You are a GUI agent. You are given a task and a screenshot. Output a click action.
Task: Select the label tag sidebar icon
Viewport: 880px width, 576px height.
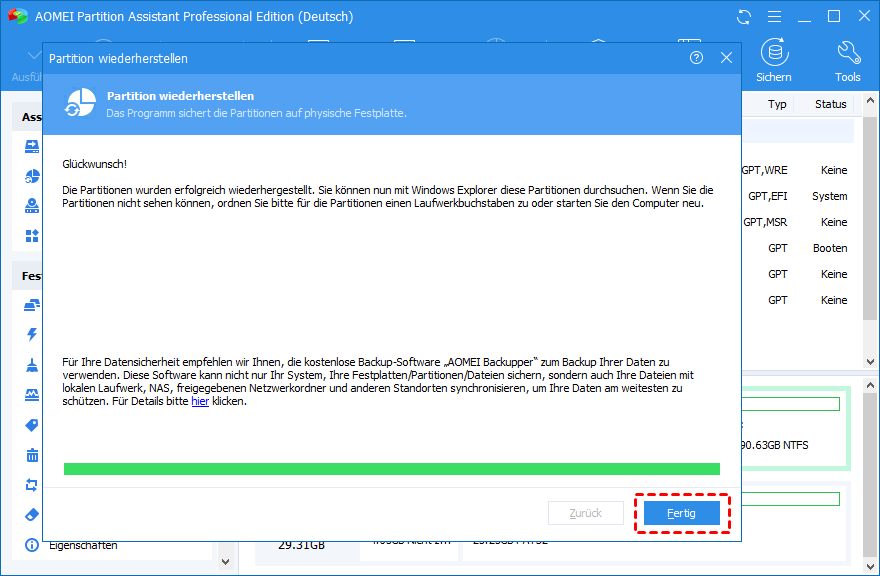coord(32,425)
